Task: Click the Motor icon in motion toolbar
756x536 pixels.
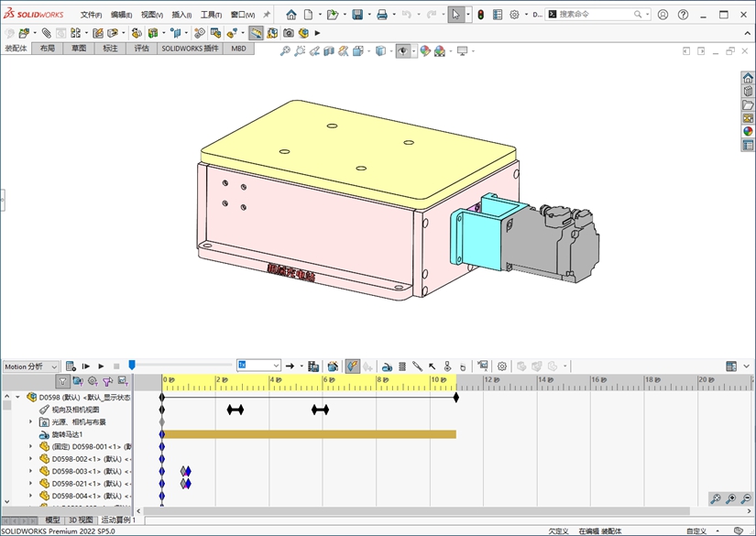Action: (x=387, y=366)
